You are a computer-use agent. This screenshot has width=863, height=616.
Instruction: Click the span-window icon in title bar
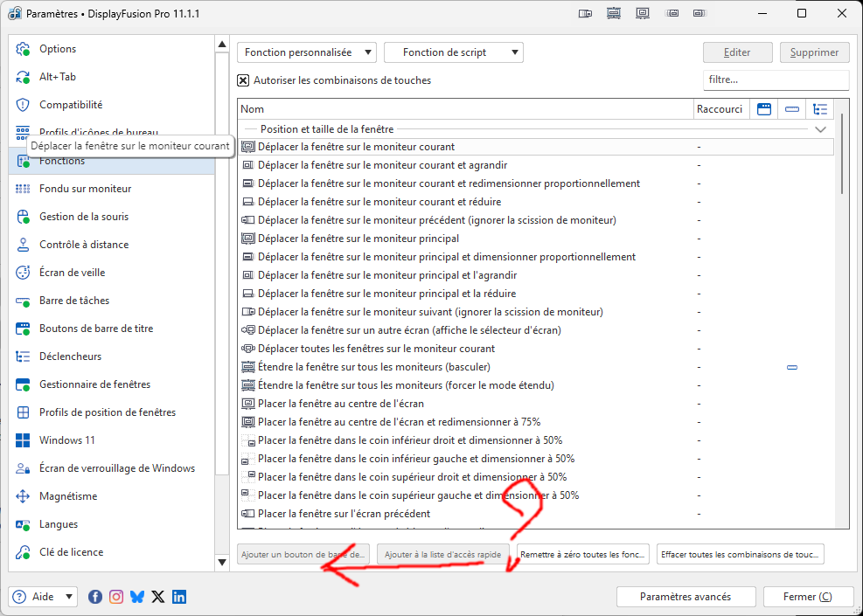click(x=614, y=13)
